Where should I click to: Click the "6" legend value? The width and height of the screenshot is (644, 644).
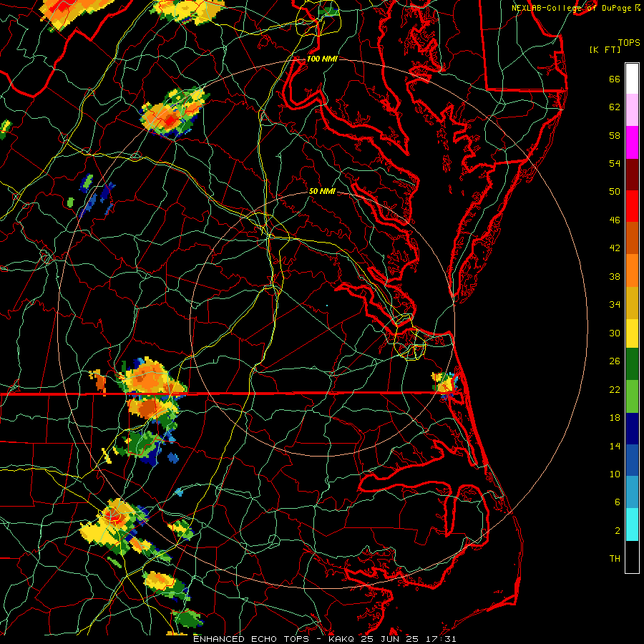618,502
